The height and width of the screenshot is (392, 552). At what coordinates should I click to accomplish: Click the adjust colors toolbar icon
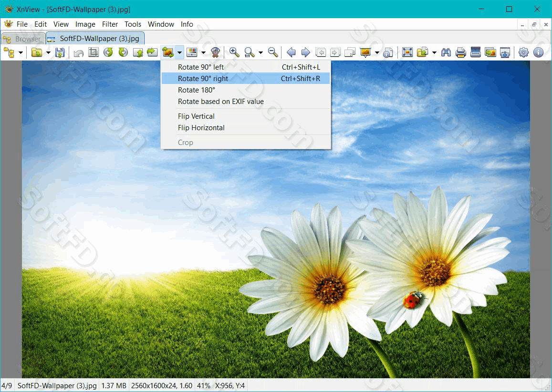point(192,52)
